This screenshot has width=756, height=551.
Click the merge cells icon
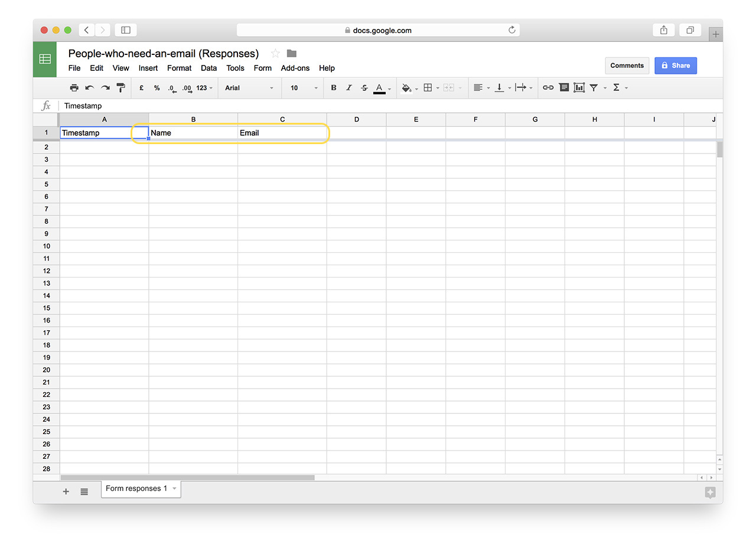448,88
